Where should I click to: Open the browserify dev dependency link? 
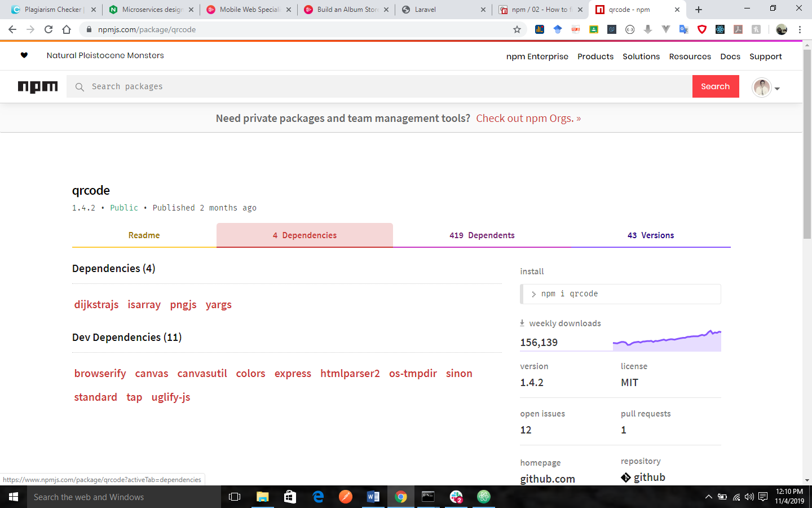coord(100,374)
